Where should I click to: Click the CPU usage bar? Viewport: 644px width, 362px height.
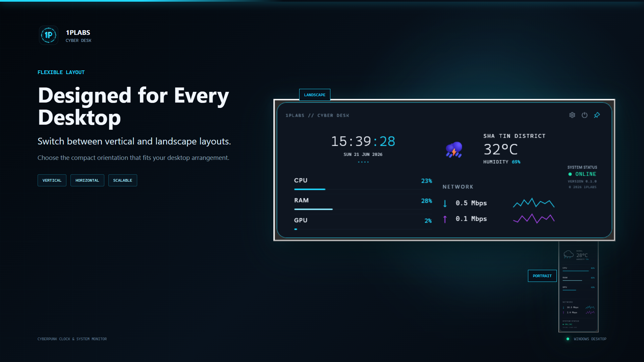363,189
